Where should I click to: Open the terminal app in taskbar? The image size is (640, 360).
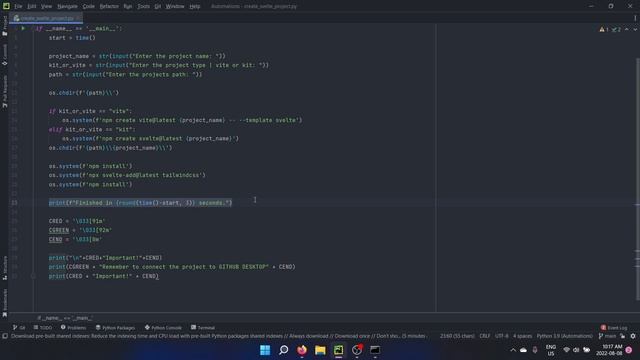click(x=375, y=350)
